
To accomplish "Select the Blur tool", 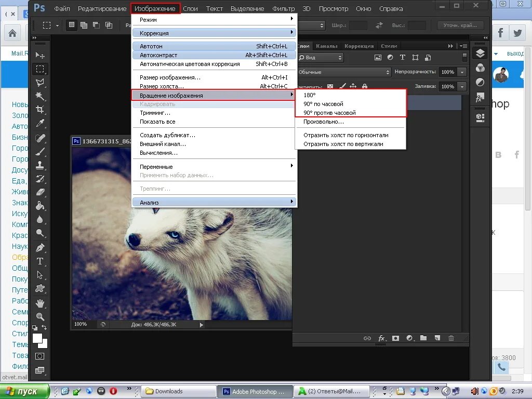I will (x=40, y=219).
